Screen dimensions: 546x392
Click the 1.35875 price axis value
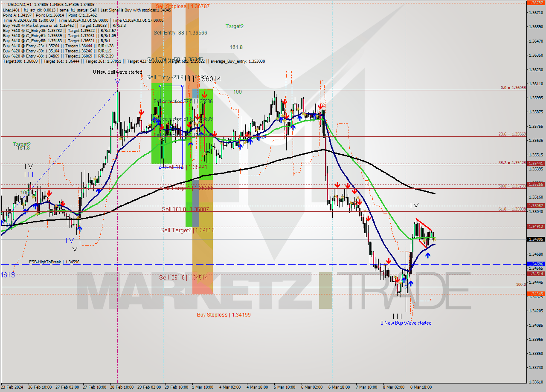pyautogui.click(x=535, y=112)
